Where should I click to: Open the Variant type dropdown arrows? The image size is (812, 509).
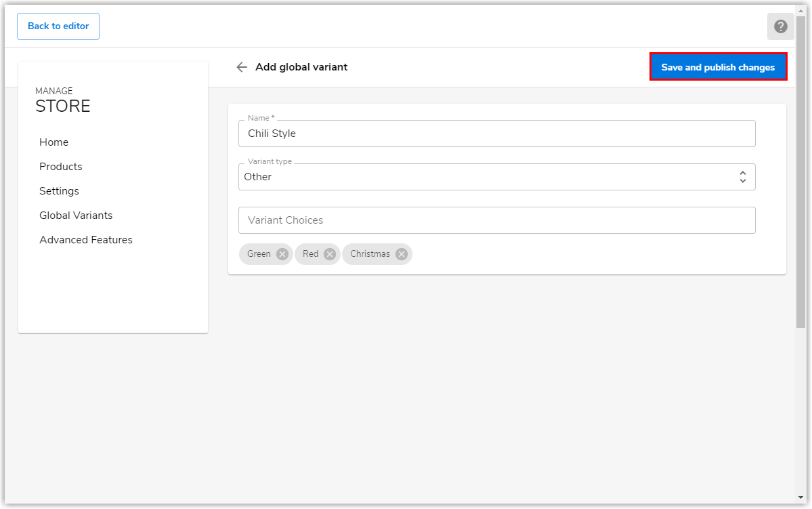pyautogui.click(x=743, y=177)
